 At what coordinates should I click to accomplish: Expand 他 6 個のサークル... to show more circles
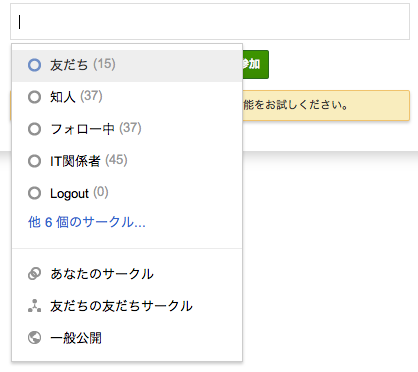(x=87, y=222)
